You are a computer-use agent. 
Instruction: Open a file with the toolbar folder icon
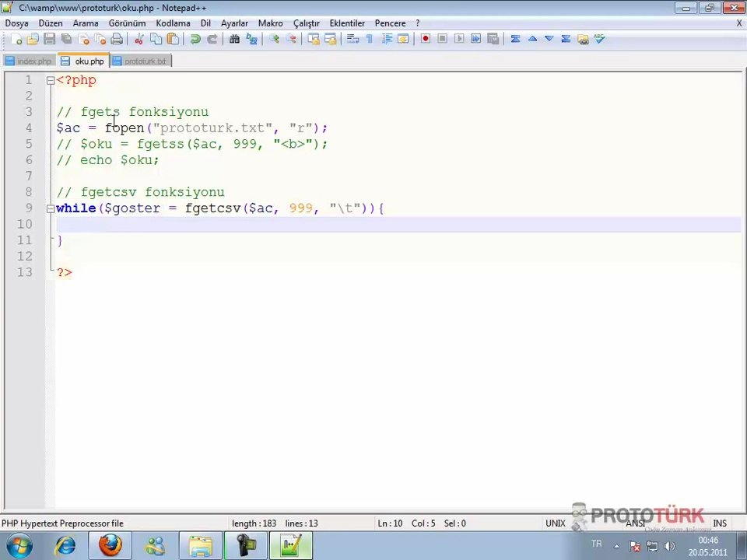33,40
